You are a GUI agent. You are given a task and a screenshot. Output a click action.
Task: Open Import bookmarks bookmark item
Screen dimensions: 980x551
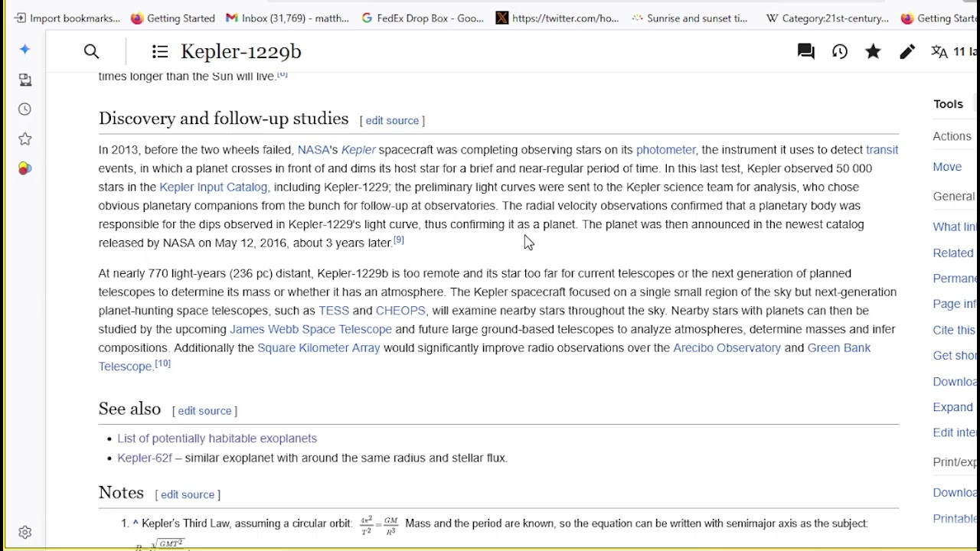(67, 18)
